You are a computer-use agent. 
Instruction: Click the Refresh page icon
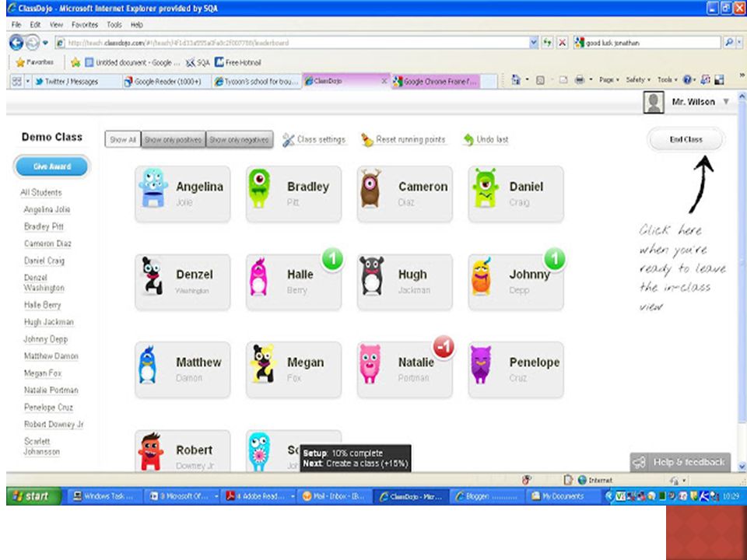pyautogui.click(x=548, y=43)
